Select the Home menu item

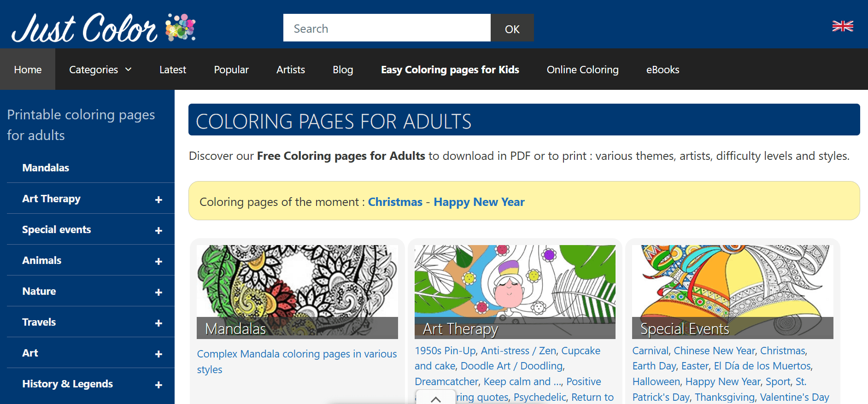pyautogui.click(x=28, y=70)
